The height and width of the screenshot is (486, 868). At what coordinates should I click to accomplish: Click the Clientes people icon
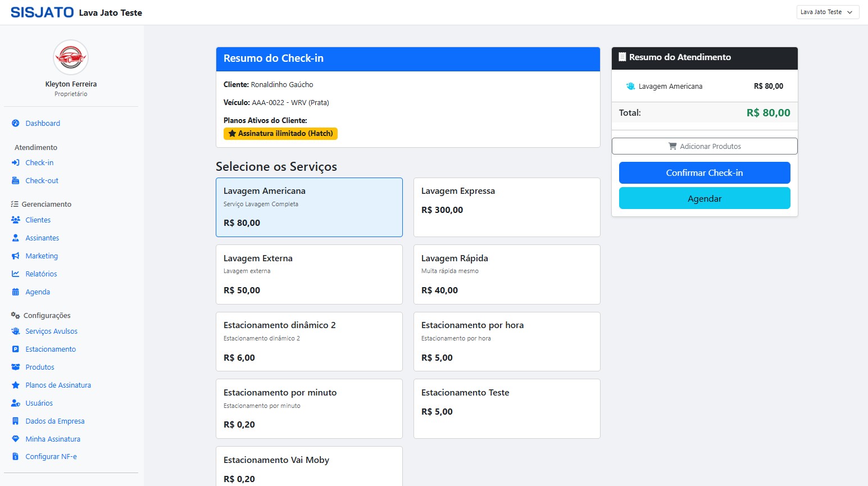click(x=16, y=220)
